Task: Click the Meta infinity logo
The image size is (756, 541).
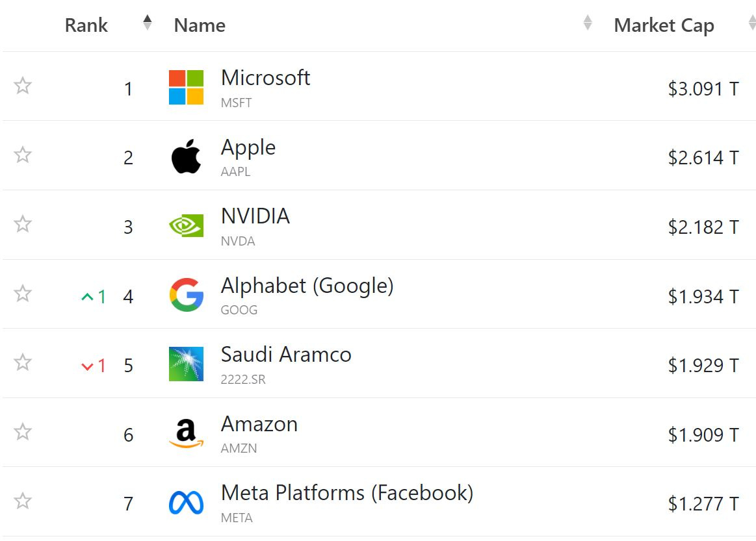Action: point(186,503)
